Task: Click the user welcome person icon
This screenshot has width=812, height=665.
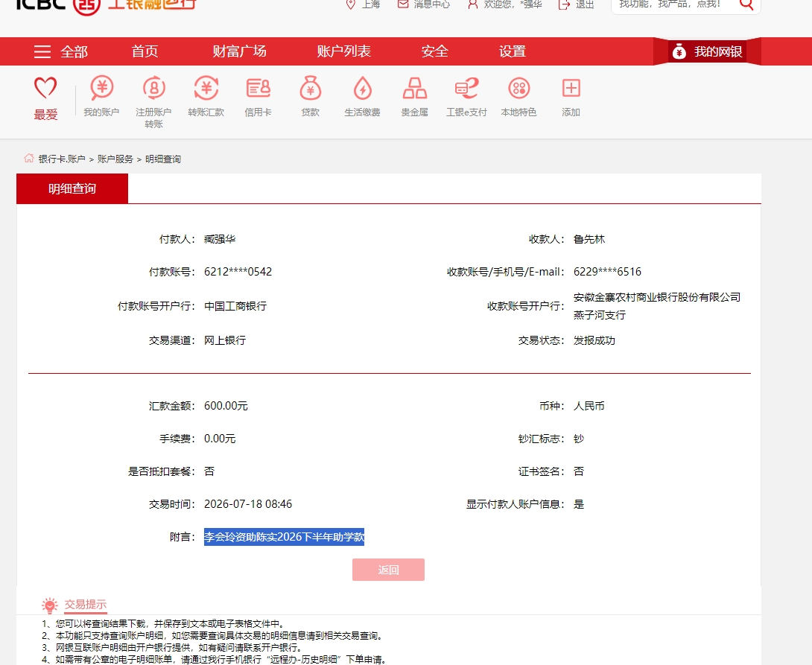Action: point(472,4)
